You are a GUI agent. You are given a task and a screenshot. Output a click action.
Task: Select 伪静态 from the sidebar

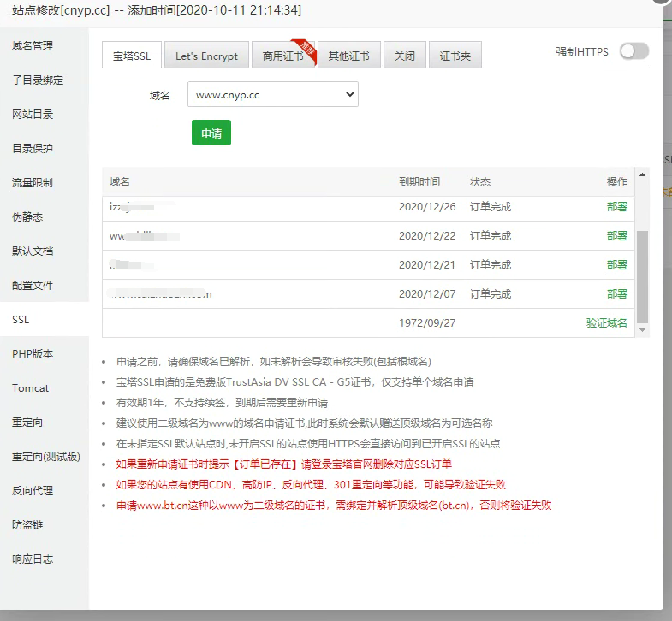(27, 217)
